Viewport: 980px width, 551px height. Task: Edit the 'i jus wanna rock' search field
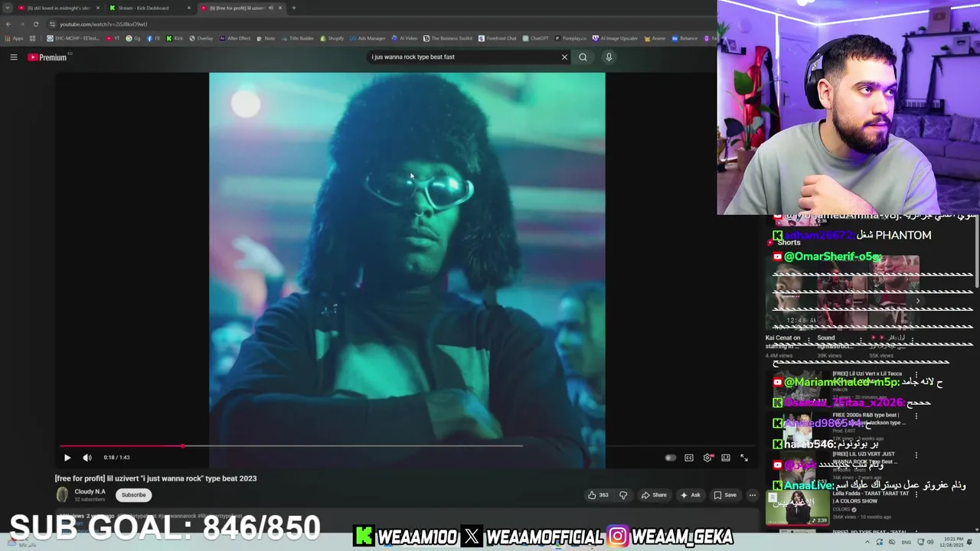pyautogui.click(x=463, y=57)
